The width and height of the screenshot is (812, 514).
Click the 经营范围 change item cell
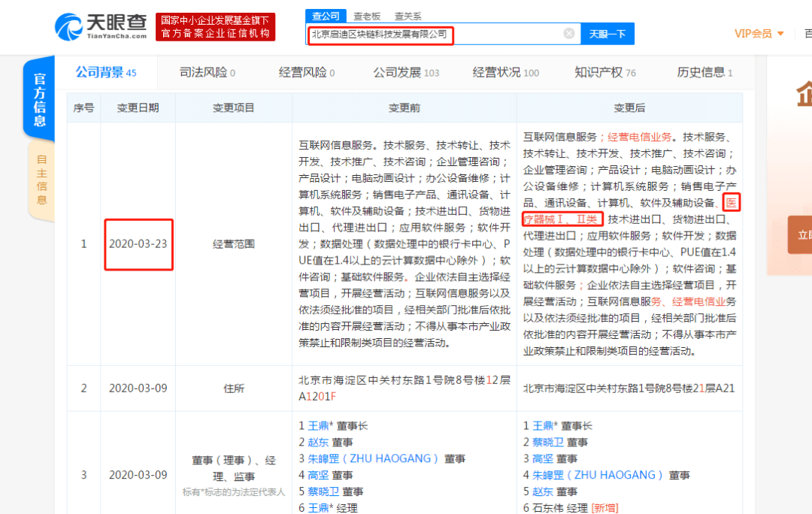(234, 243)
